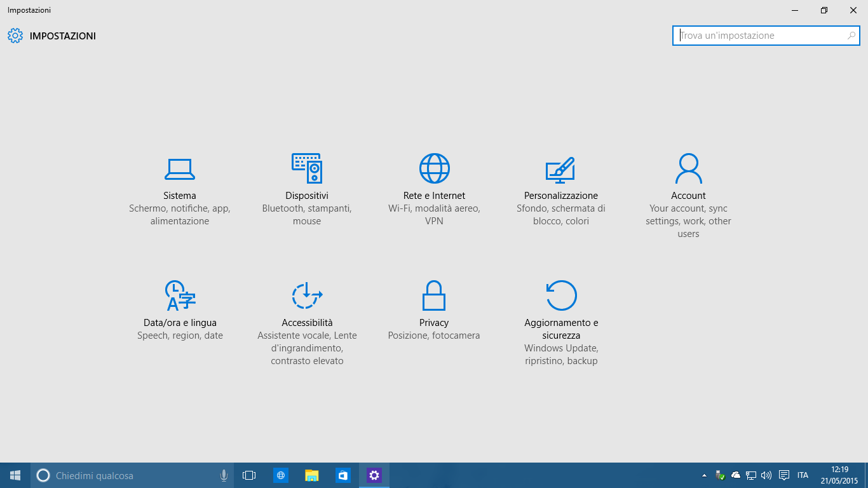Click the IMPOSTAZIONI gear icon in header
The height and width of the screenshot is (488, 868).
click(x=15, y=36)
